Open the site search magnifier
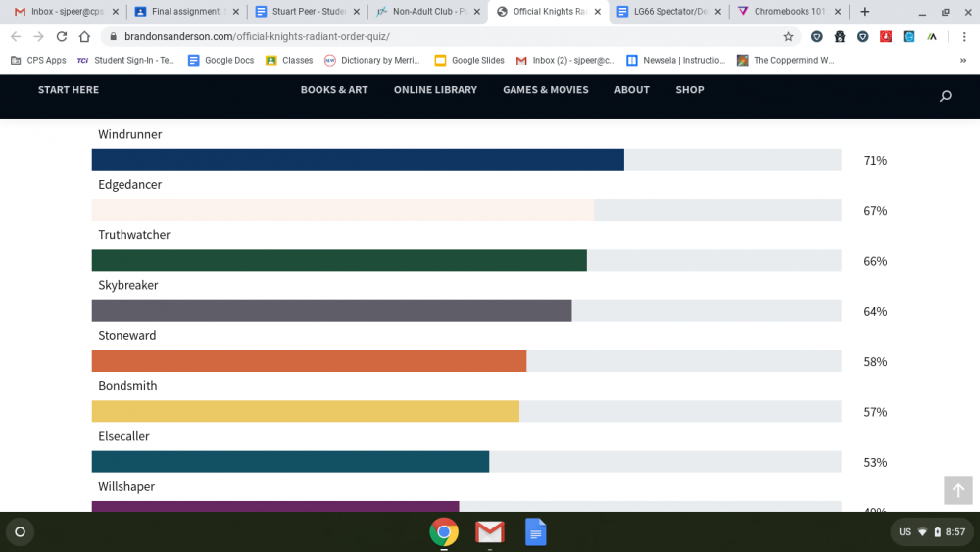This screenshot has height=552, width=980. [x=946, y=96]
